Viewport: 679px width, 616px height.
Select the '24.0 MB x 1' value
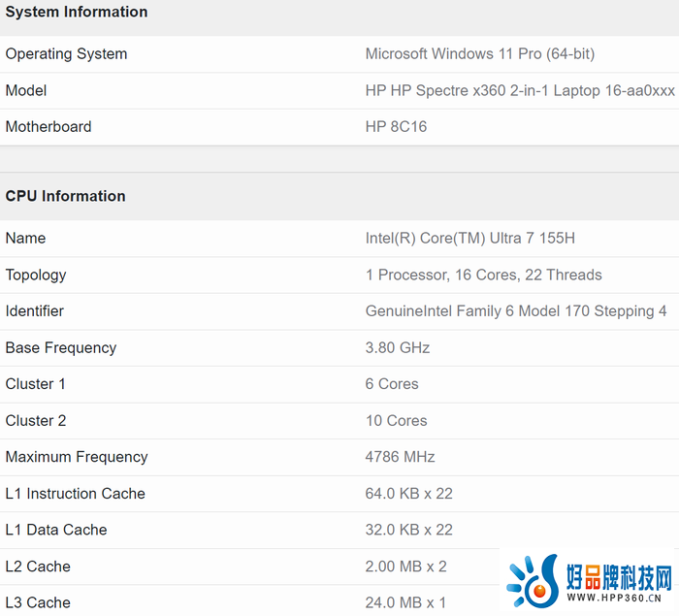(405, 602)
